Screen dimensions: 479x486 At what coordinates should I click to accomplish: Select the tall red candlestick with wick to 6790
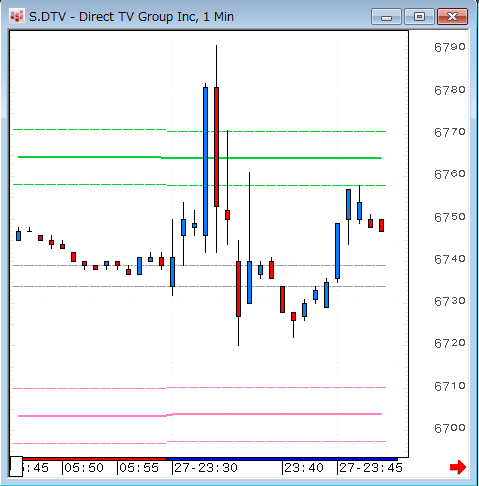(x=216, y=147)
